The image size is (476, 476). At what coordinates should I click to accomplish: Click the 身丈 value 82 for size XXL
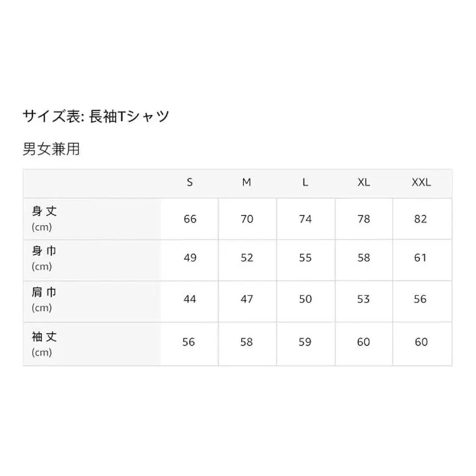coord(421,219)
